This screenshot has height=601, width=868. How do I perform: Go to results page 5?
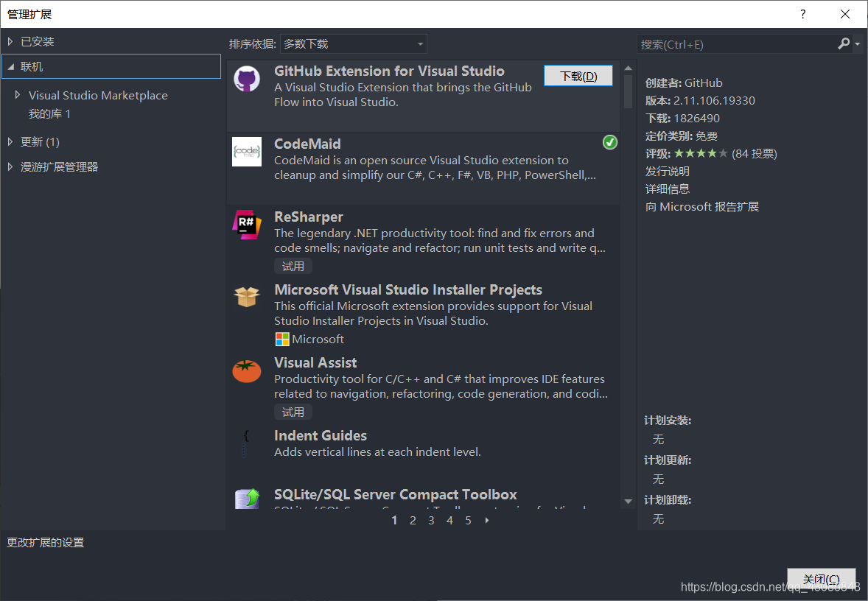click(x=469, y=520)
